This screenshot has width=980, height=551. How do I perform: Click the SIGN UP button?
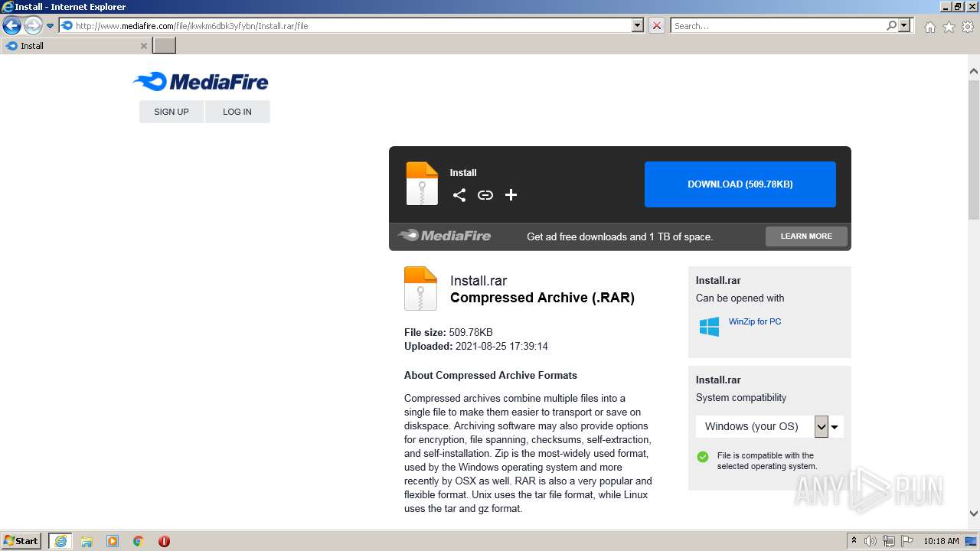click(171, 112)
